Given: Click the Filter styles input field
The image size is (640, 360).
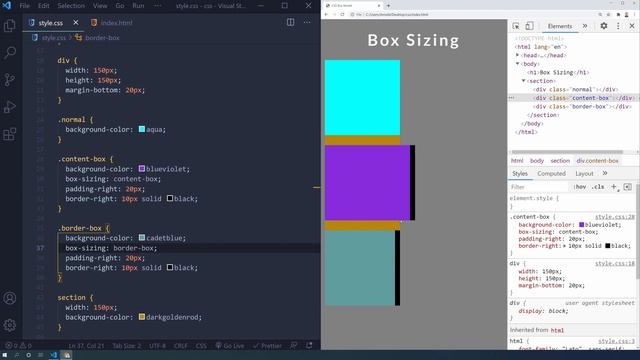Looking at the screenshot, I should (x=539, y=187).
